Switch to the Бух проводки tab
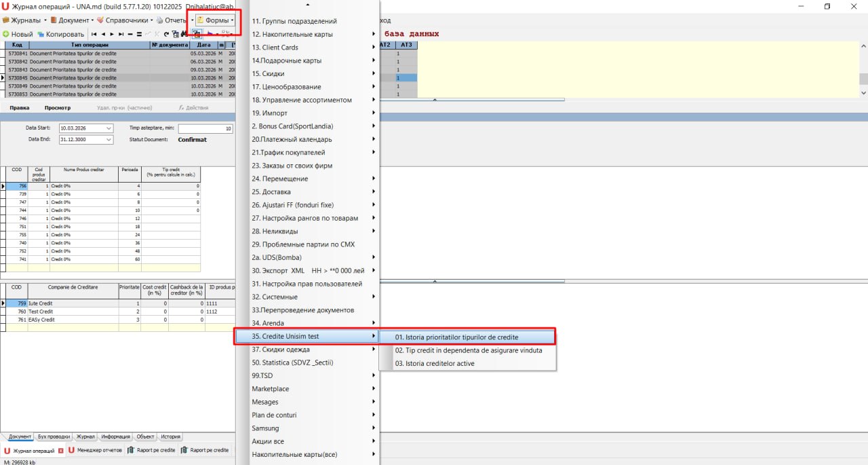The image size is (868, 465). (x=54, y=437)
